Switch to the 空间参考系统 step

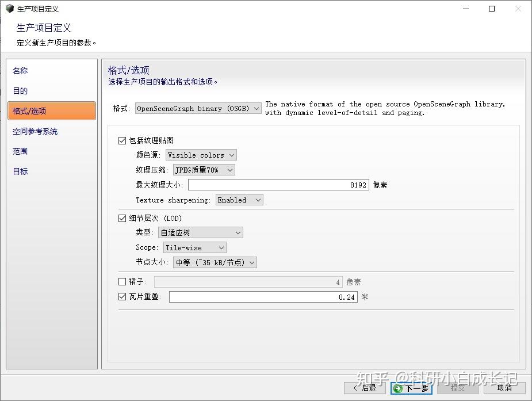click(35, 131)
